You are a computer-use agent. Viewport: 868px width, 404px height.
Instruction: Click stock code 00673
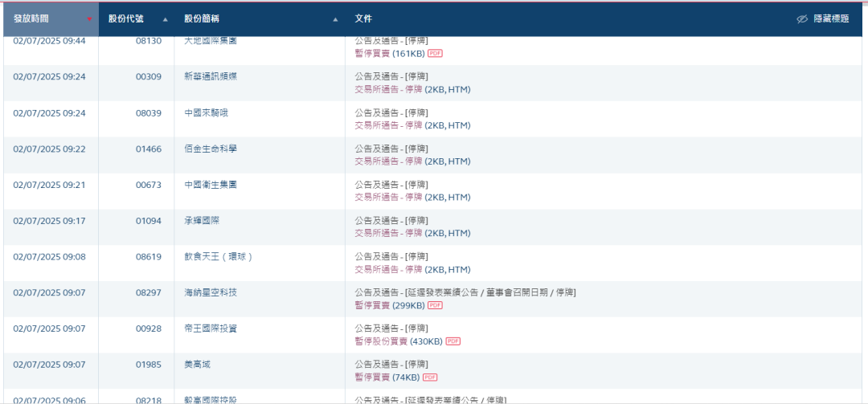149,184
